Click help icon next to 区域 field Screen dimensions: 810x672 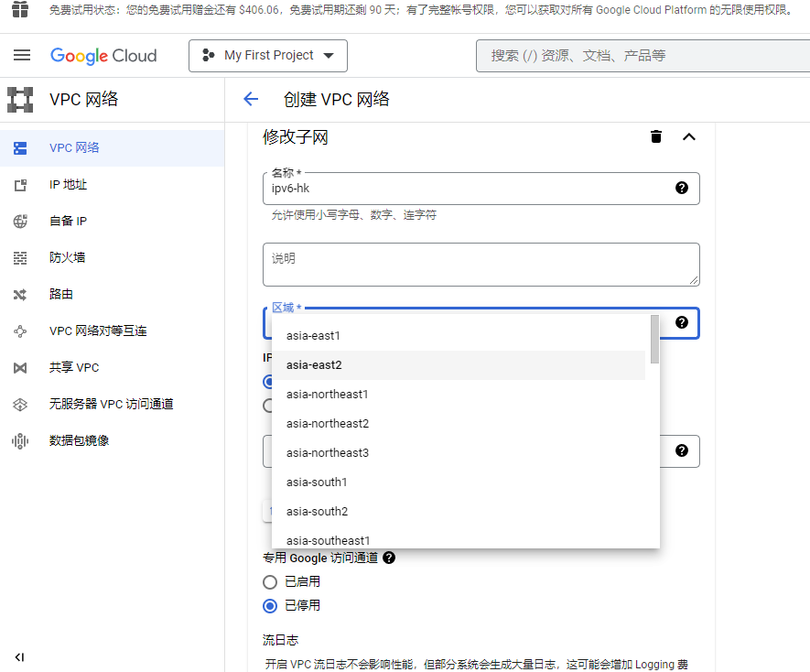[x=681, y=322]
